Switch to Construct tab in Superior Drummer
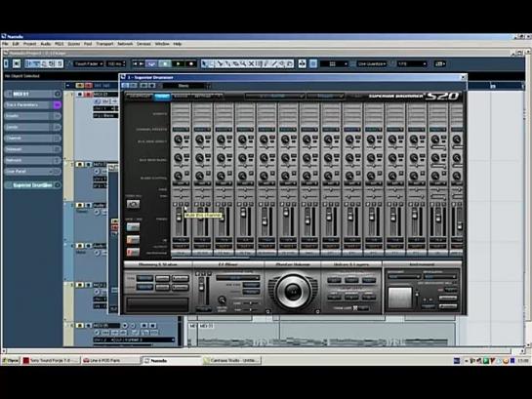Viewport: 532px width, 399px height. click(x=140, y=97)
